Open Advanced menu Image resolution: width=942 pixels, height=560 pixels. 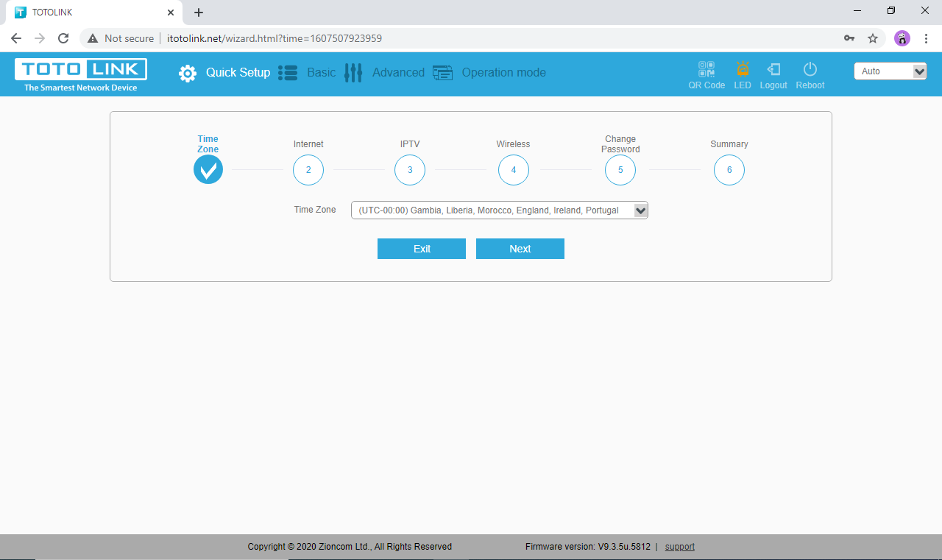[x=398, y=73]
